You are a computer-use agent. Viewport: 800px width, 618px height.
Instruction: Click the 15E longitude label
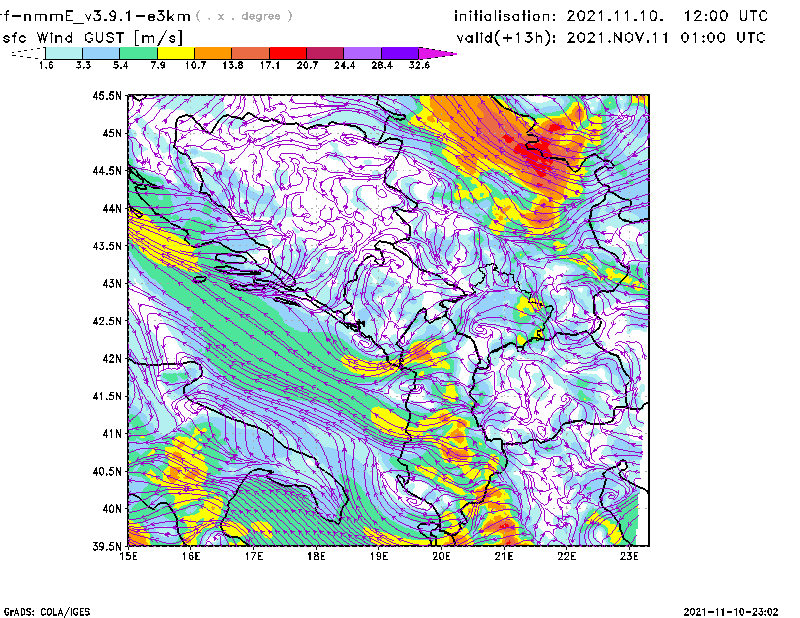pos(128,556)
